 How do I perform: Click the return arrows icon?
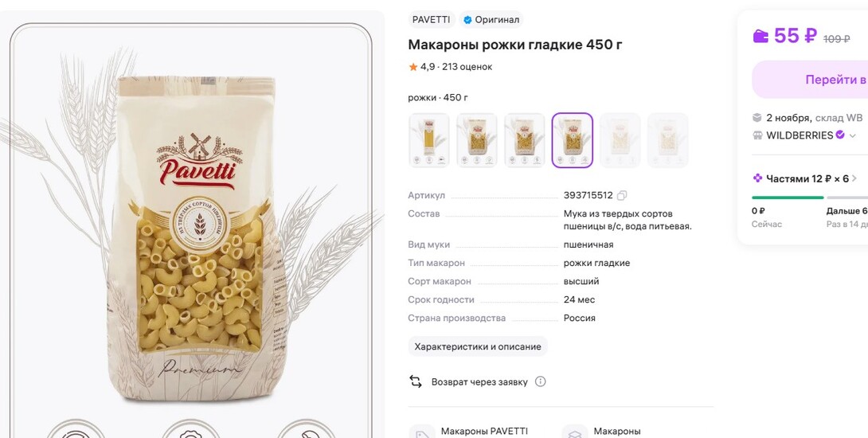415,381
